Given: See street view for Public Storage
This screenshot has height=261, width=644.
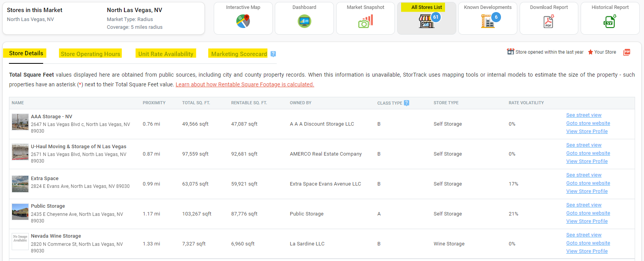Looking at the screenshot, I should [584, 205].
